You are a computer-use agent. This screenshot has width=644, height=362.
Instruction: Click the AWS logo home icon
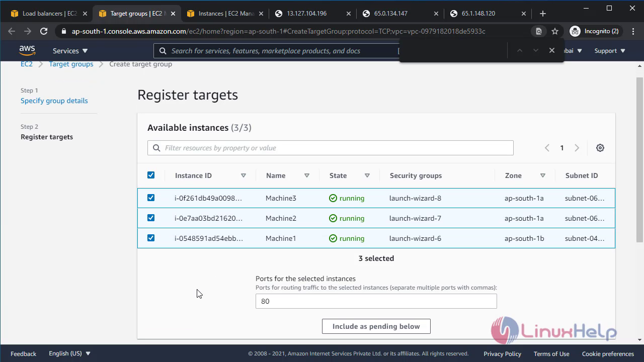(x=27, y=50)
